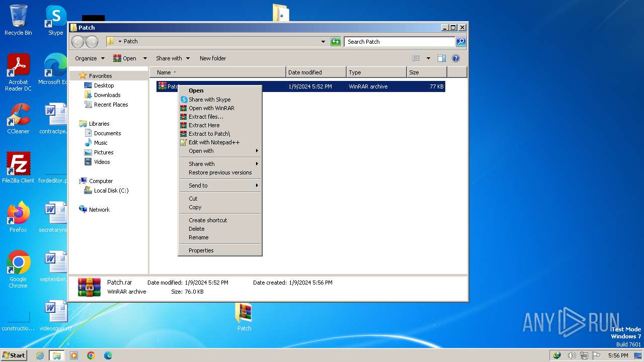Click Windows Explorer taskbar button
The height and width of the screenshot is (362, 644).
[57, 355]
